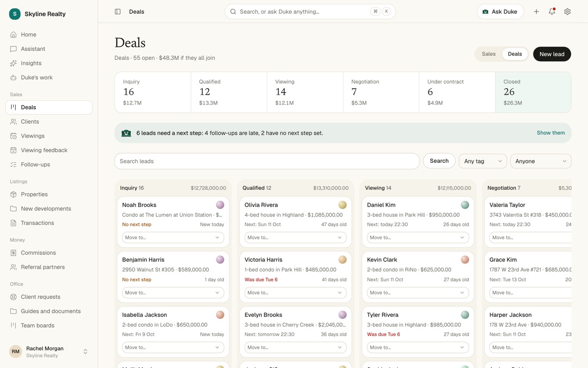
Task: Open the Evelyn Brooks deal card
Action: (x=295, y=332)
